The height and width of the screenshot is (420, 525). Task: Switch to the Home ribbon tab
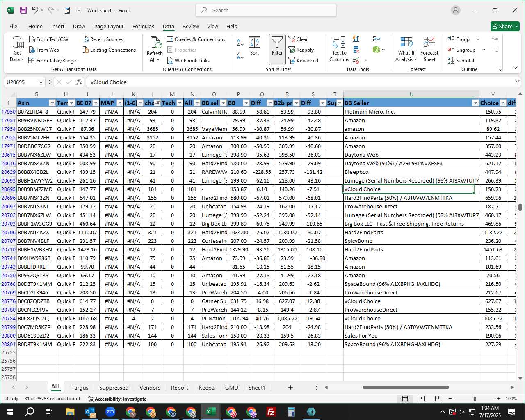pos(35,26)
